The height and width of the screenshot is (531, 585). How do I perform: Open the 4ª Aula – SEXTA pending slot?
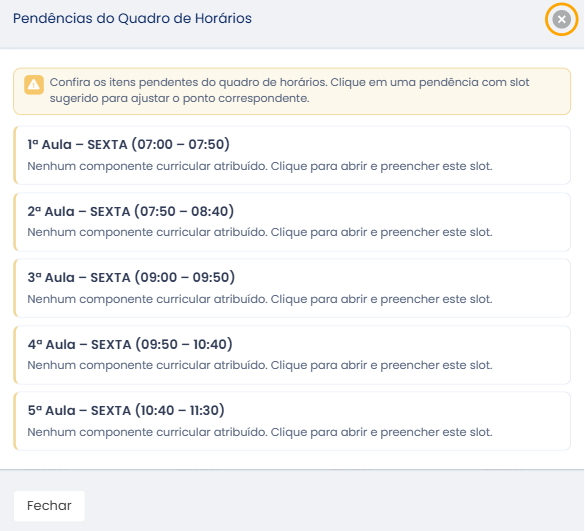pos(292,355)
